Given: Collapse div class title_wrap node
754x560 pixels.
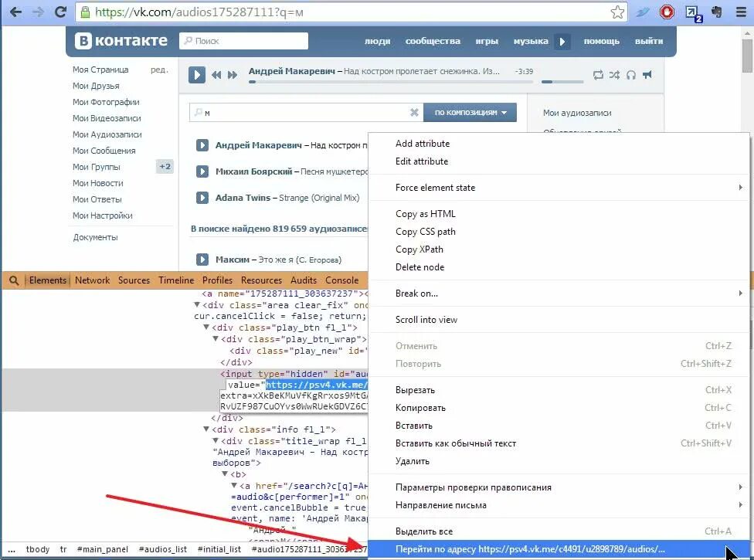Looking at the screenshot, I should (x=216, y=440).
